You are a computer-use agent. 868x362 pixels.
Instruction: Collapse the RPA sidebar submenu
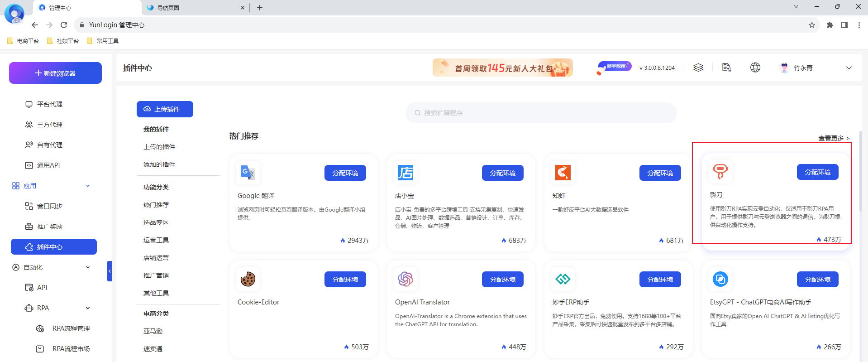click(x=88, y=308)
